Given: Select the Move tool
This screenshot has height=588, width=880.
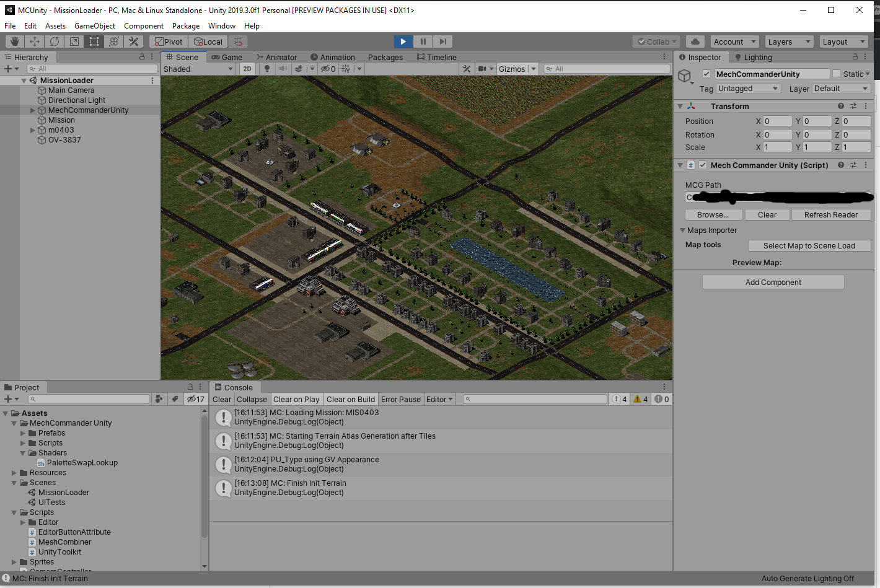Looking at the screenshot, I should (35, 42).
